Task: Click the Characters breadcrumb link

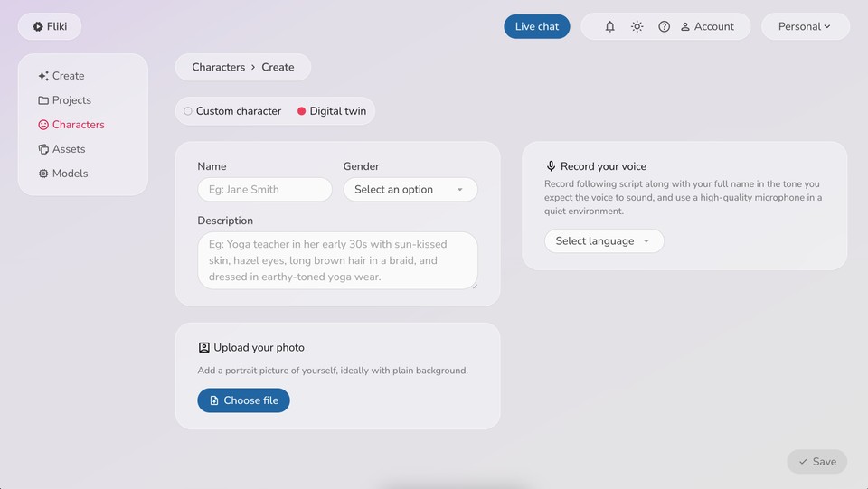Action: tap(218, 67)
